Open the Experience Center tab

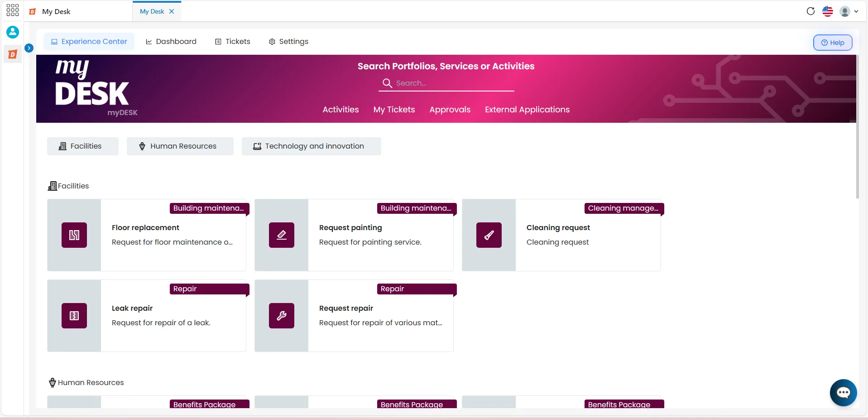click(89, 41)
